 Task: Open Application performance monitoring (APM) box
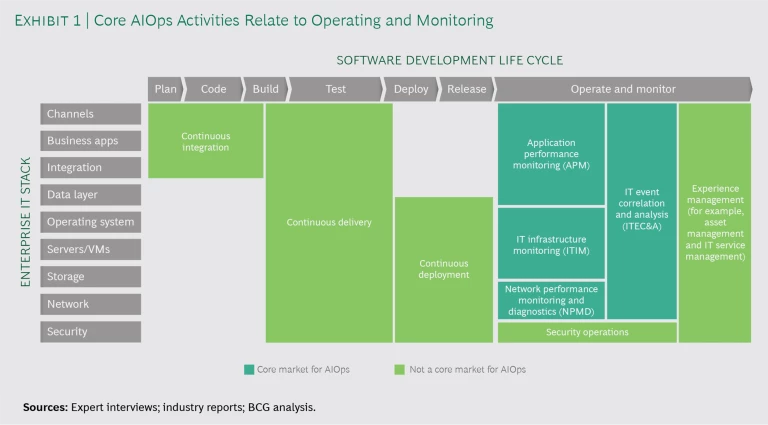pyautogui.click(x=551, y=154)
